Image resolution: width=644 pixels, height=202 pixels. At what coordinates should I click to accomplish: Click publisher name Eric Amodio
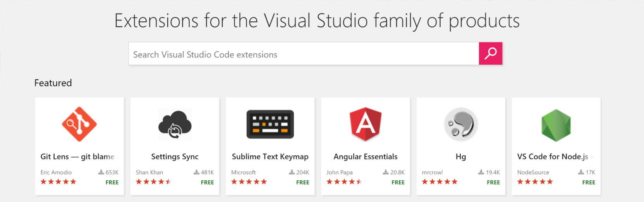tap(56, 172)
